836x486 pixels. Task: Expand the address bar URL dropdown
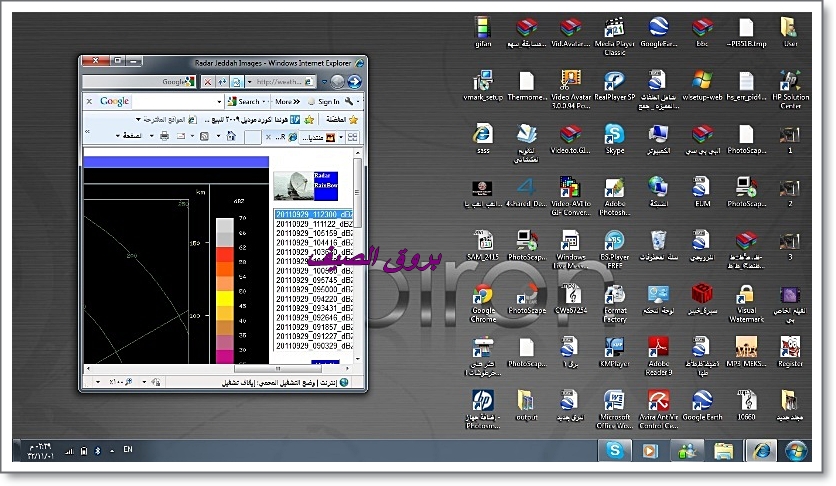pyautogui.click(x=250, y=82)
